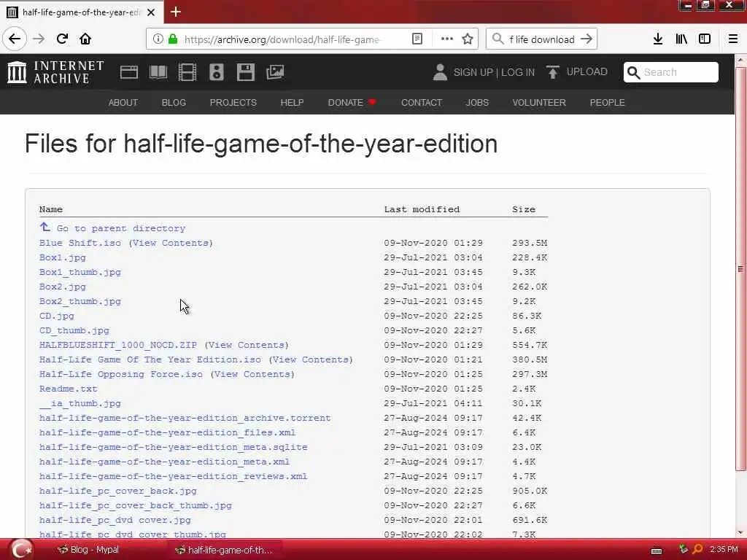Image resolution: width=747 pixels, height=560 pixels.
Task: Click the browser search box
Action: pyautogui.click(x=541, y=39)
